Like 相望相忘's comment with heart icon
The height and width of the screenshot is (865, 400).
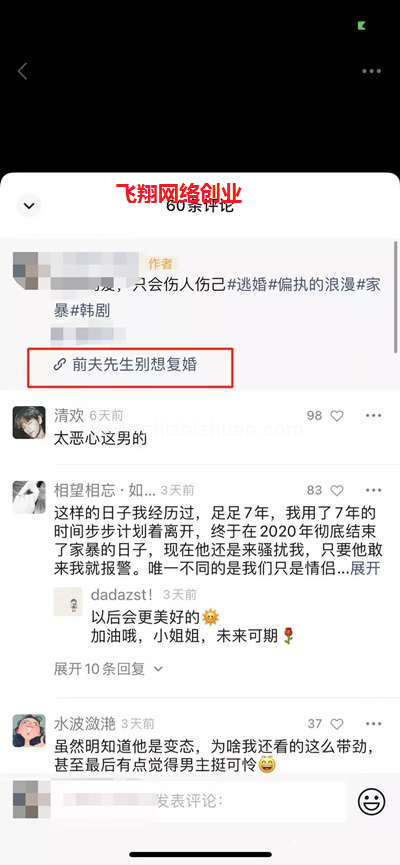click(x=337, y=490)
